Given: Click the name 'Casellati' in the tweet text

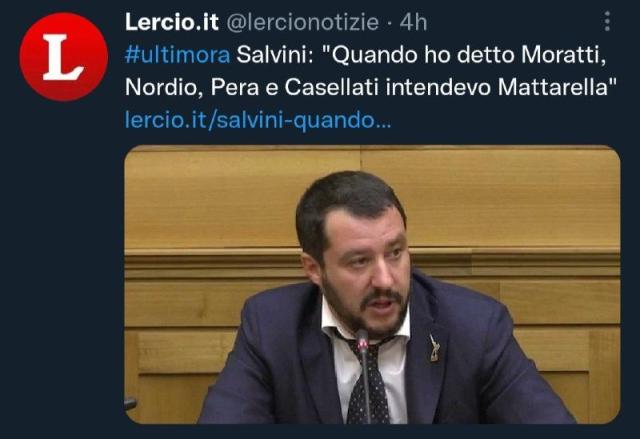Looking at the screenshot, I should coord(331,87).
